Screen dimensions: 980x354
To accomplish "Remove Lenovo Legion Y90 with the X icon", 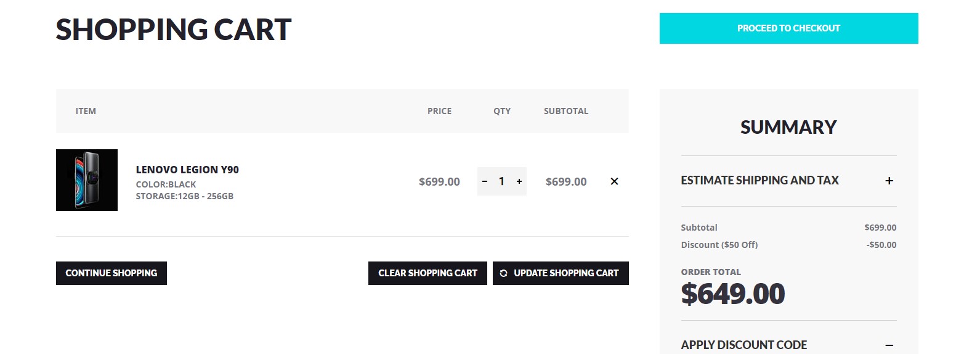I will [x=614, y=181].
